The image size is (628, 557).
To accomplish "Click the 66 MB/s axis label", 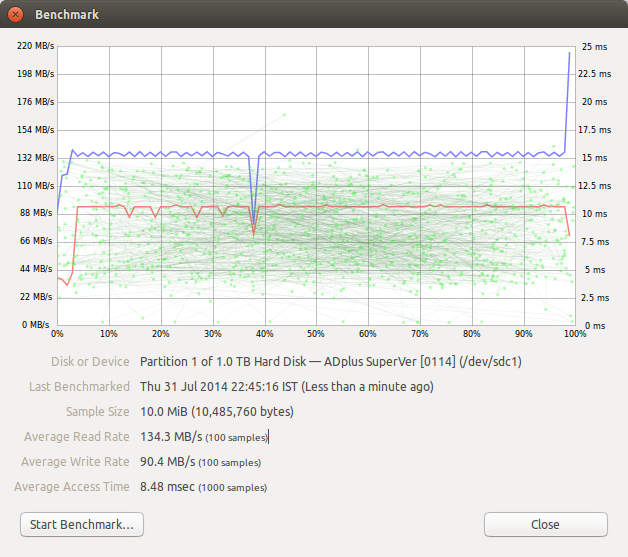I will click(x=36, y=241).
